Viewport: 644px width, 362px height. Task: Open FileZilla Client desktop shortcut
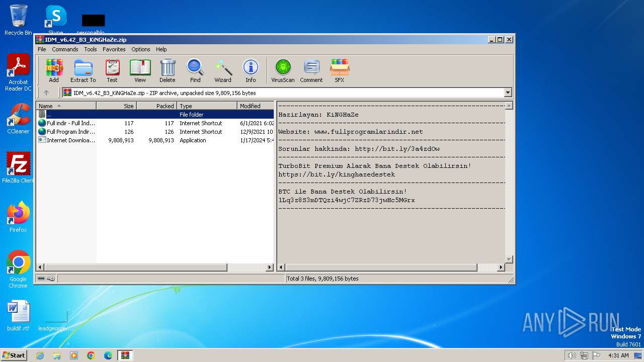18,168
